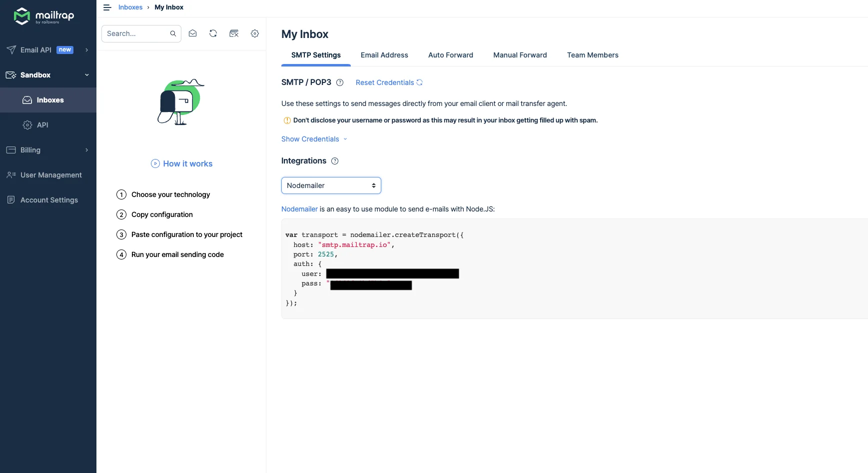The width and height of the screenshot is (868, 473).
Task: Open the Nodemailer integrations dropdown
Action: (331, 185)
